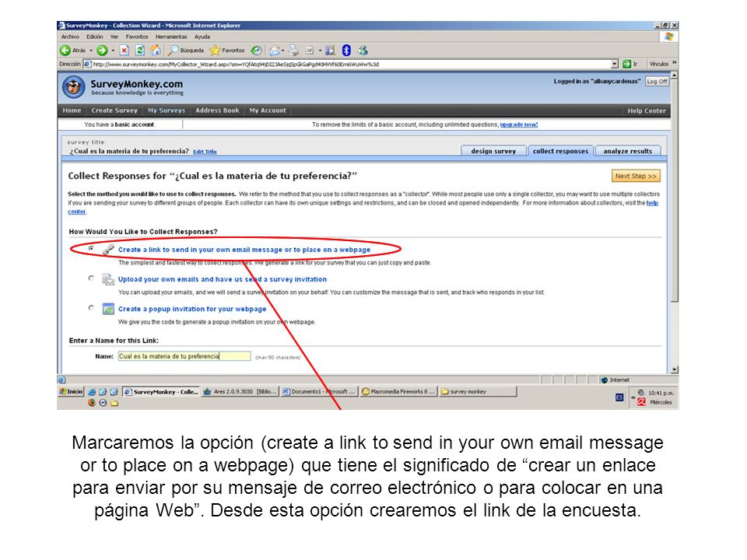This screenshot has height=560, width=747.
Task: Expand the address bar dropdown arrow
Action: [x=615, y=64]
